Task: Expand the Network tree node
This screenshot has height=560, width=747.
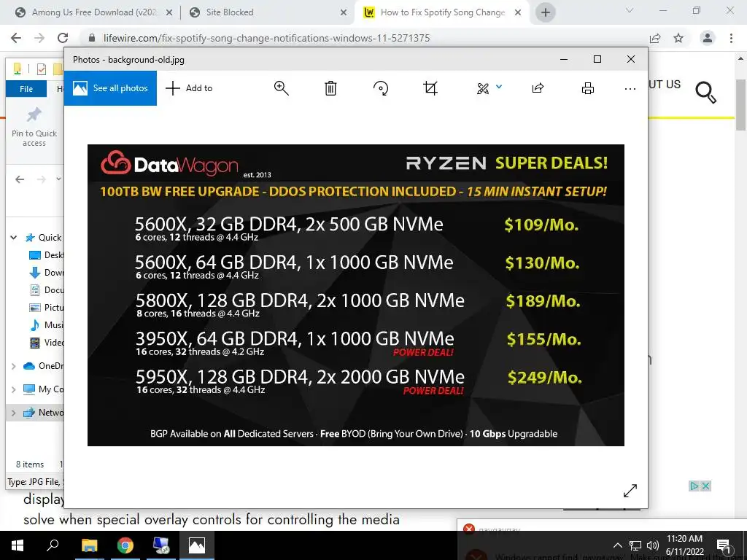Action: (x=13, y=413)
